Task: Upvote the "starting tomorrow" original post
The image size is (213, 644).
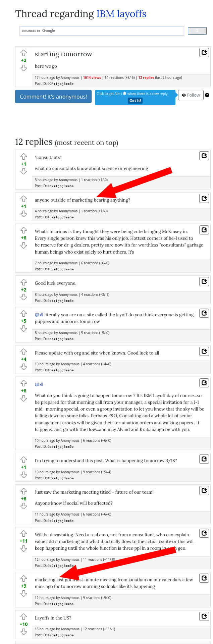Action: point(23,53)
